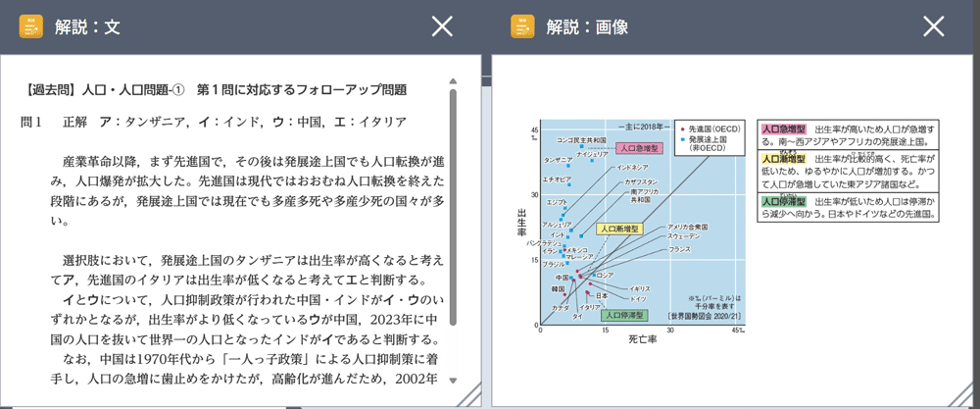Close the 解説：画像 panel

pos(934,26)
